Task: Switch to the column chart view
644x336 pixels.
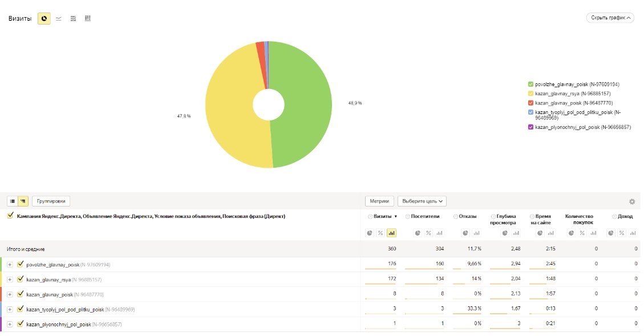Action: tap(88, 19)
